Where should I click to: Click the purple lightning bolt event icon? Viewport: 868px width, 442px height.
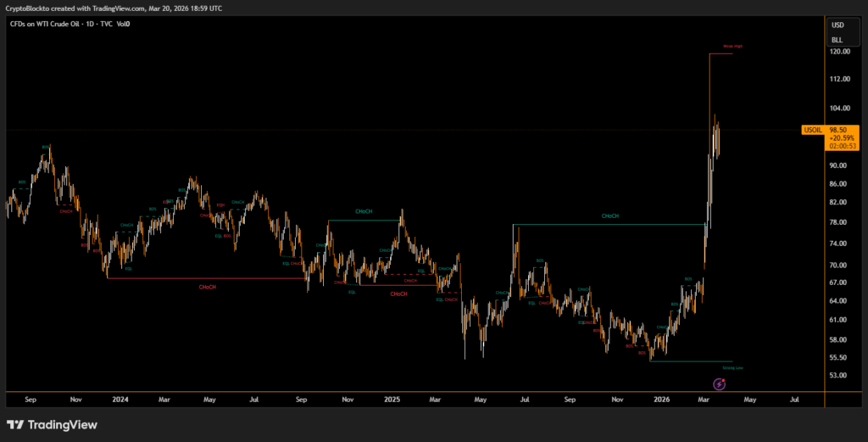[720, 384]
